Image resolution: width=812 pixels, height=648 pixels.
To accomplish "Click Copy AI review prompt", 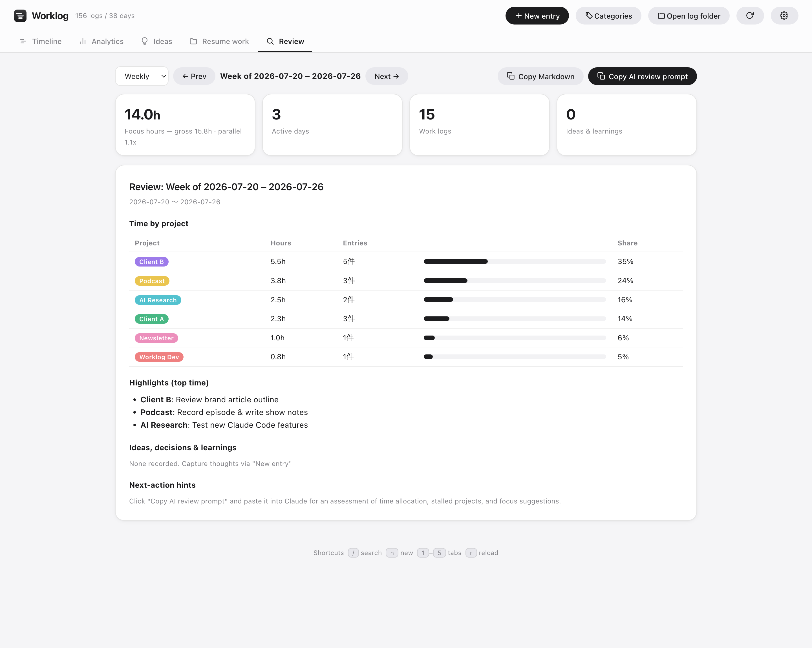I will (642, 76).
